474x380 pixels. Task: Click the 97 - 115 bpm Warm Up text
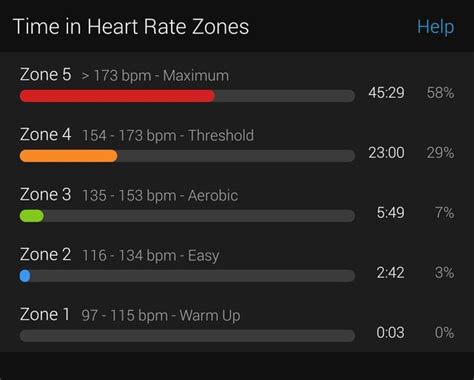(x=161, y=316)
